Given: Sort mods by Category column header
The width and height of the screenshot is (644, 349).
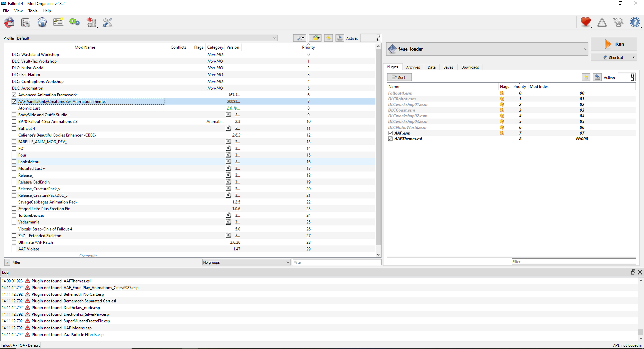Looking at the screenshot, I should coord(215,47).
